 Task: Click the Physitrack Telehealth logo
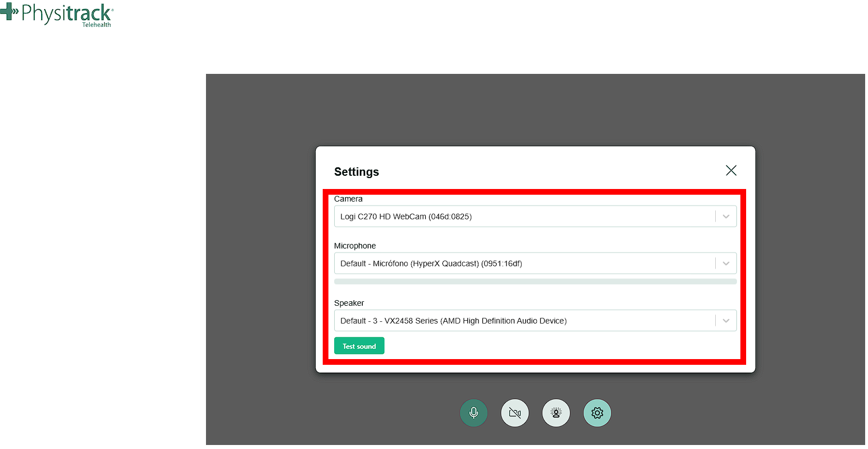click(x=57, y=14)
